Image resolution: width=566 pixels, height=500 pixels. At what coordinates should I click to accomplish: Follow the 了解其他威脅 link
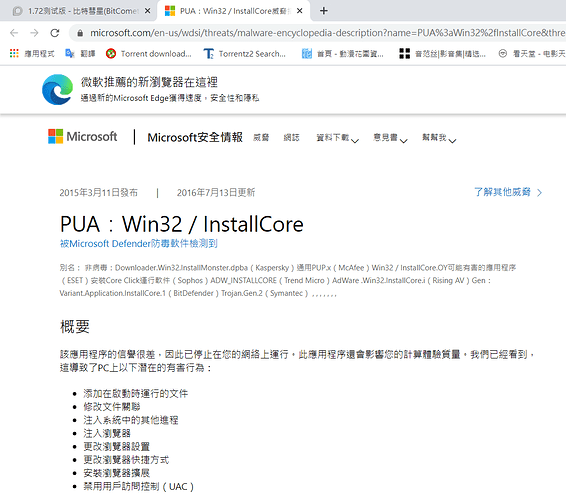[x=508, y=192]
